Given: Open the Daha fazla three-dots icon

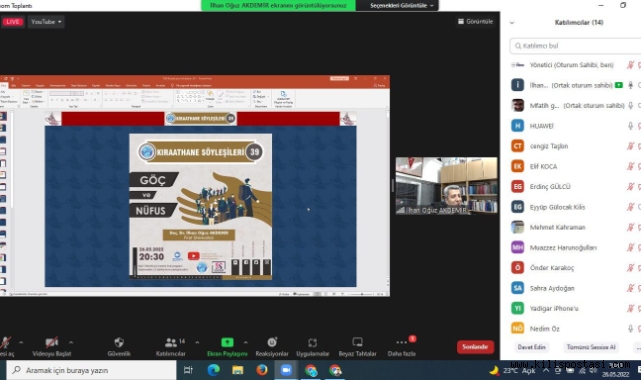Looking at the screenshot, I should tap(401, 342).
